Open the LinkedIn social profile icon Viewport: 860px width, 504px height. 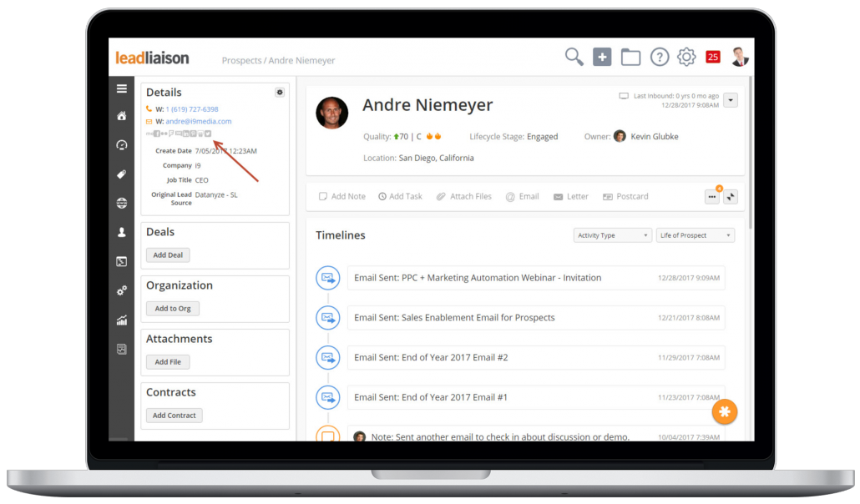click(x=186, y=134)
